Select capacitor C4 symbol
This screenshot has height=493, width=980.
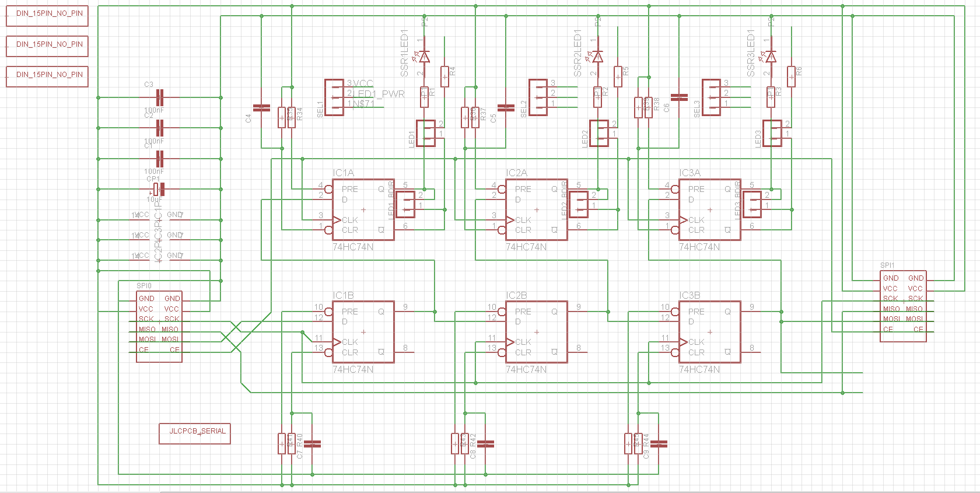pyautogui.click(x=261, y=108)
